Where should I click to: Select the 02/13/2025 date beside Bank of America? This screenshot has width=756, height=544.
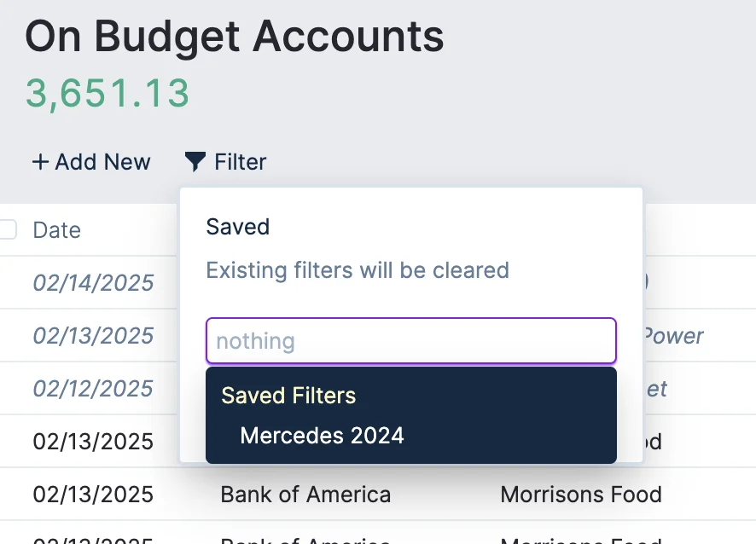point(93,495)
